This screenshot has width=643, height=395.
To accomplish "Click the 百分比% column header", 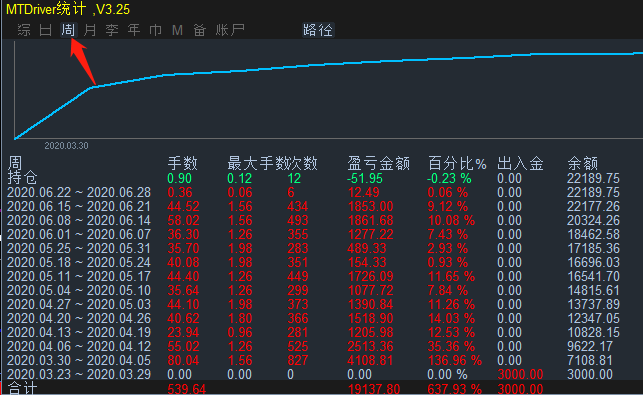I will tap(457, 164).
